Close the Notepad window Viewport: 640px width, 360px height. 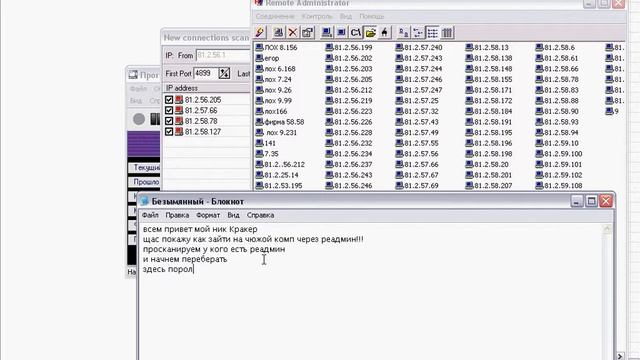click(606, 201)
